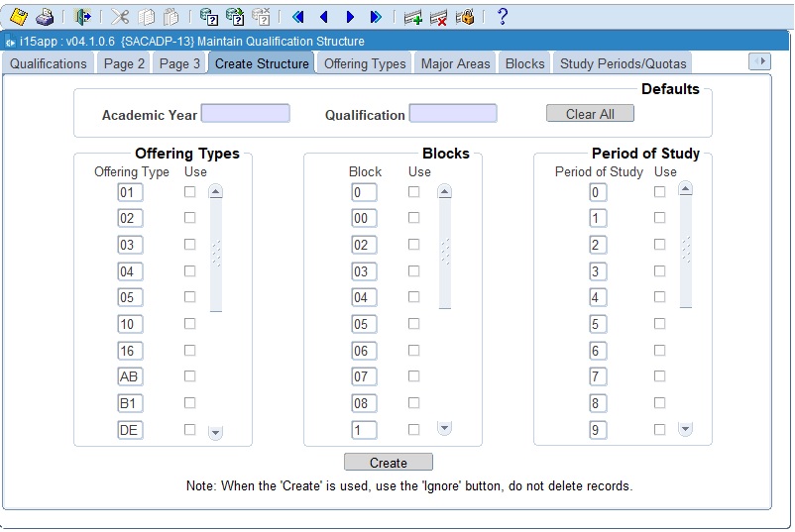The height and width of the screenshot is (532, 795).
Task: Tick the Use checkbox for Block 02
Action: pos(413,245)
